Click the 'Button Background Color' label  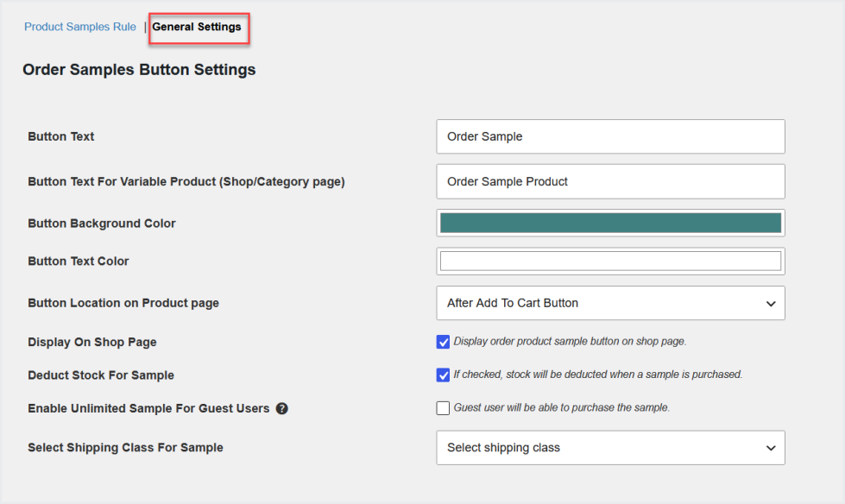click(102, 224)
